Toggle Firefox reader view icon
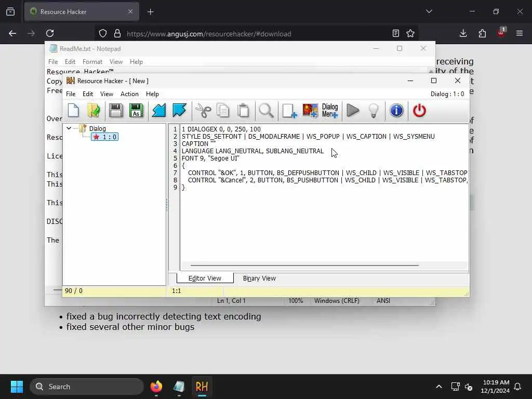This screenshot has width=532, height=399. pos(395,33)
